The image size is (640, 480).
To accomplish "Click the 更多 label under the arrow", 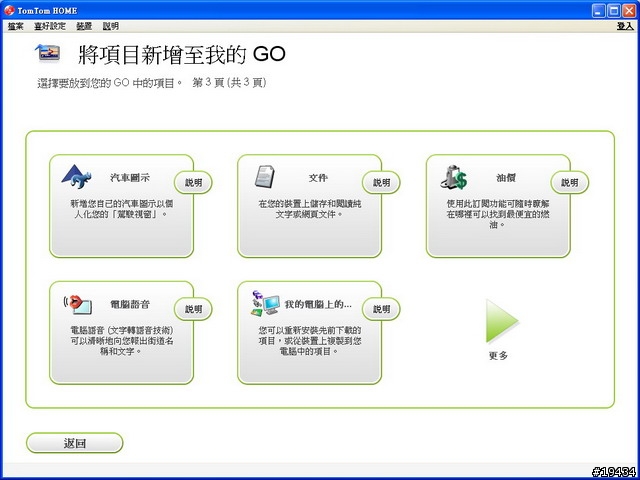I will coord(498,356).
